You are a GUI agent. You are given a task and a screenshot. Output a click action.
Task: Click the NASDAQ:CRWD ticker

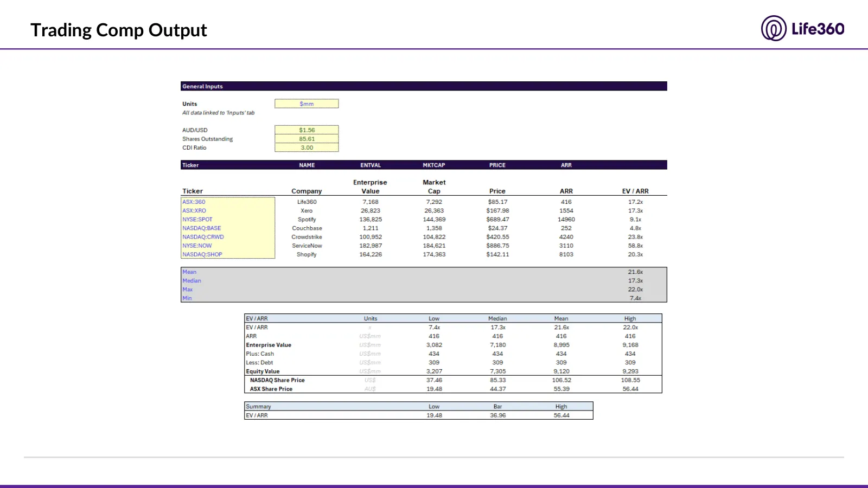(203, 237)
